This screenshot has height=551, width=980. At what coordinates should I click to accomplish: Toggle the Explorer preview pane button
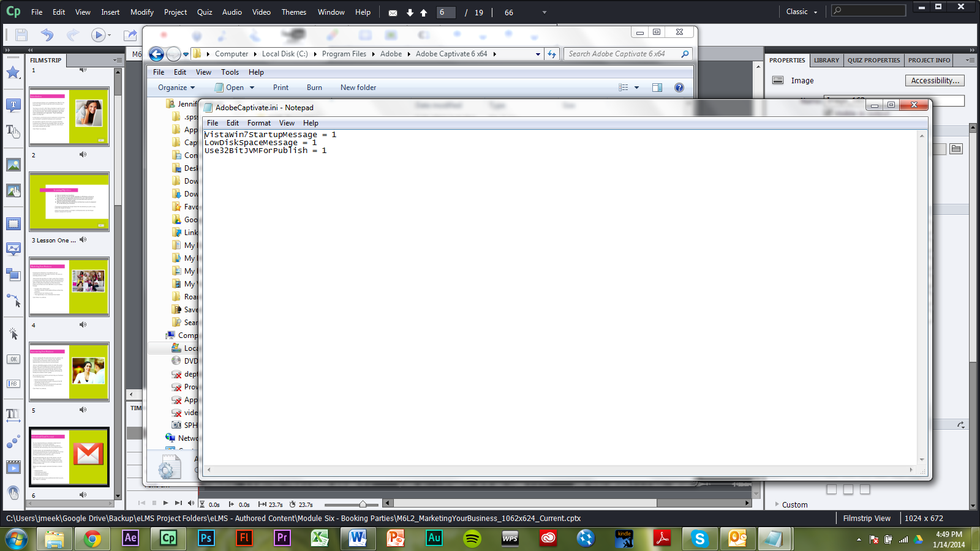[x=657, y=88]
